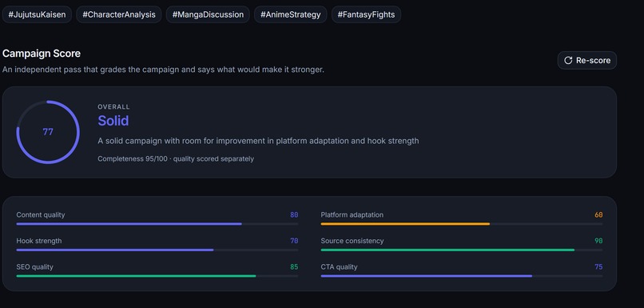Select the #CharacterAnalysis hashtag chip
The image size is (644, 308).
[119, 14]
